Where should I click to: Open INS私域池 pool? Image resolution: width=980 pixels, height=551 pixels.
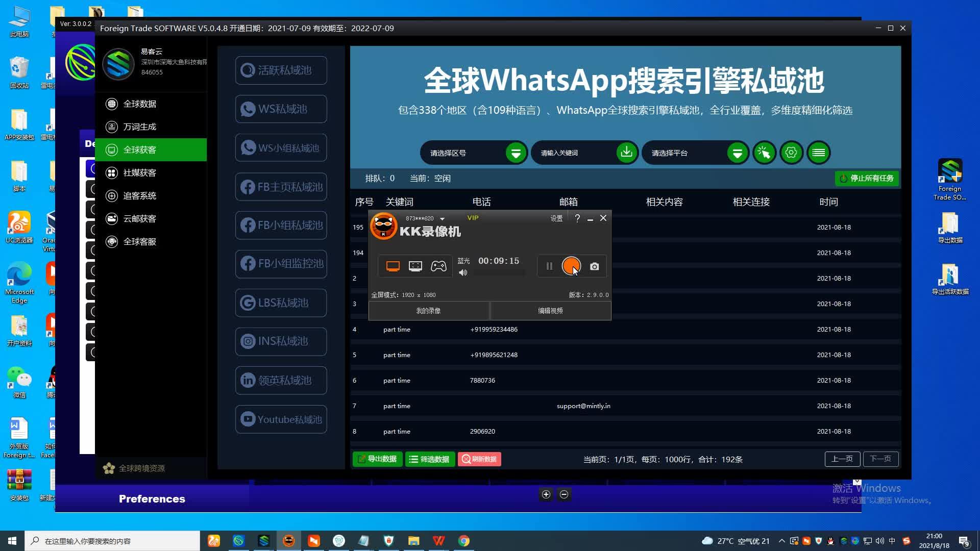(281, 342)
